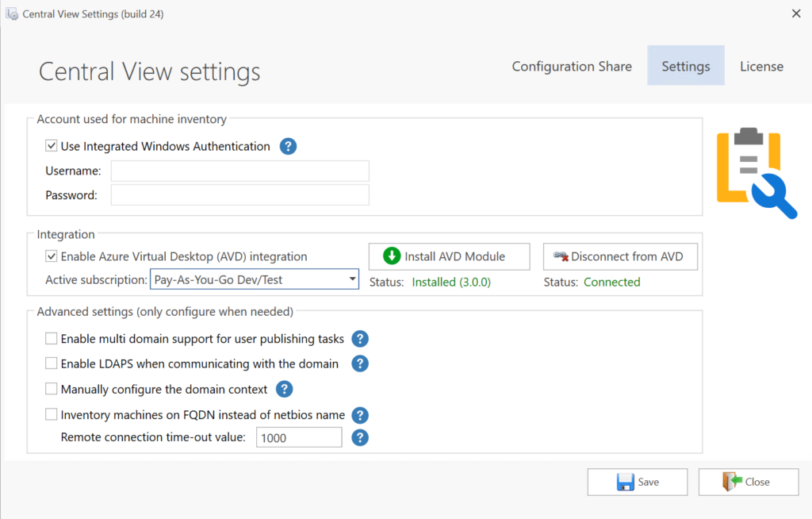Click the clipboard-and-wrench Central View logo
This screenshot has height=519, width=812.
[755, 171]
